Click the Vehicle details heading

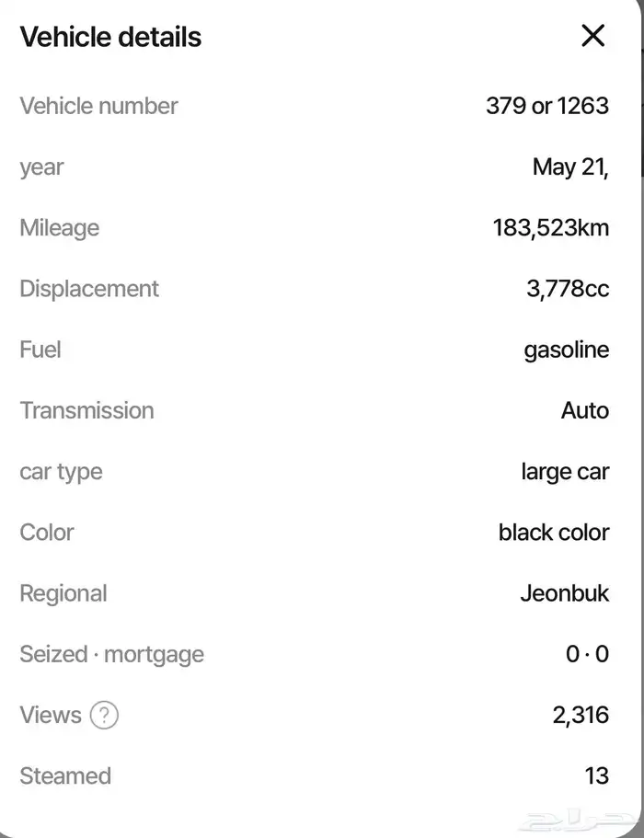click(110, 37)
